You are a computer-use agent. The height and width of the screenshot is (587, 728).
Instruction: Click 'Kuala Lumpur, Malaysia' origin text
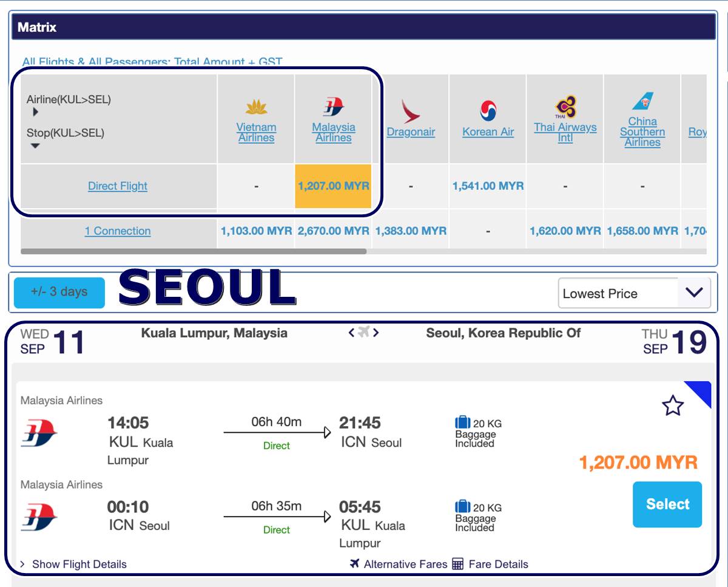click(214, 333)
